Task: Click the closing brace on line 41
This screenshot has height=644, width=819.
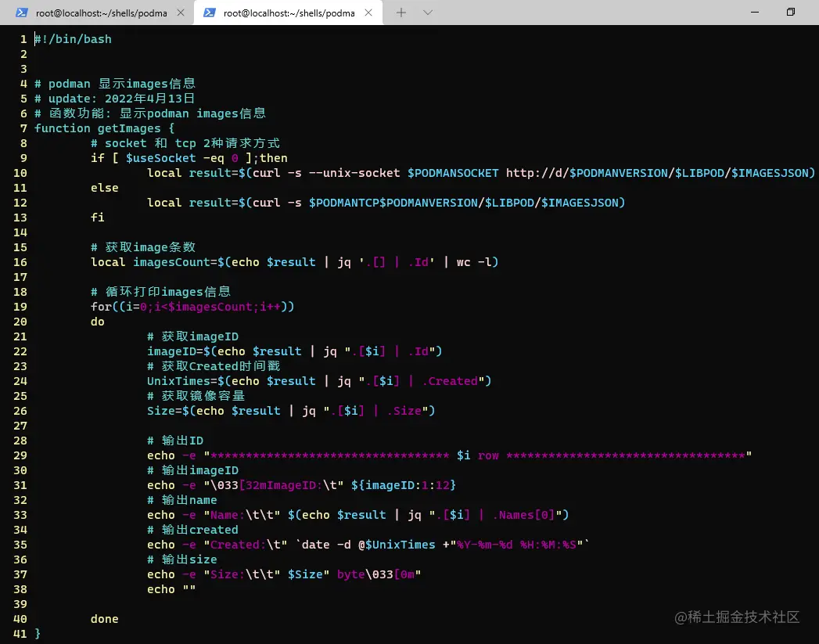Action: (38, 634)
